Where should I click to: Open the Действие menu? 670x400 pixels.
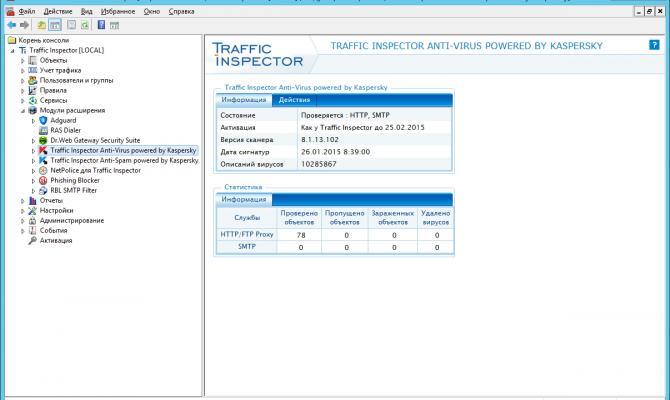(58, 12)
